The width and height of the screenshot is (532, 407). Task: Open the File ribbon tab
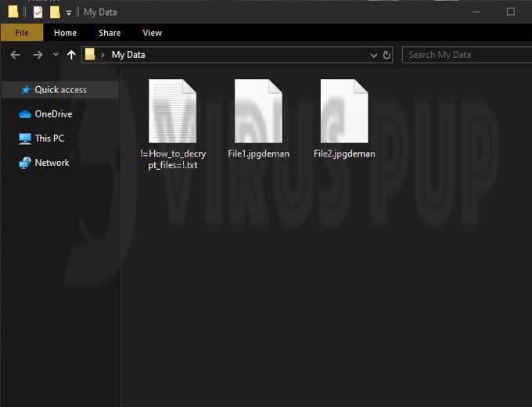click(x=22, y=33)
